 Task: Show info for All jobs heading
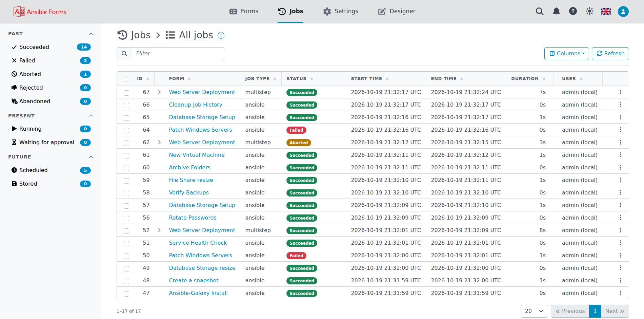coord(221,35)
